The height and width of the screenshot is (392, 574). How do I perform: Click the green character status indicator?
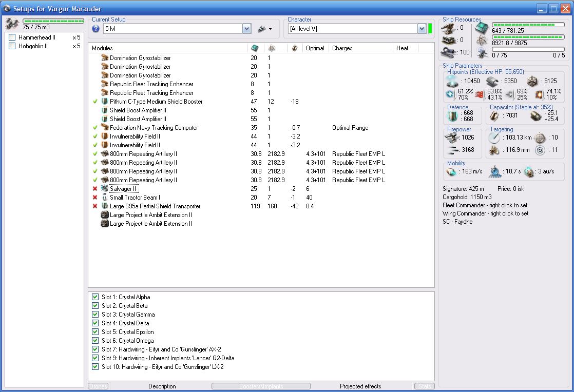tap(430, 29)
